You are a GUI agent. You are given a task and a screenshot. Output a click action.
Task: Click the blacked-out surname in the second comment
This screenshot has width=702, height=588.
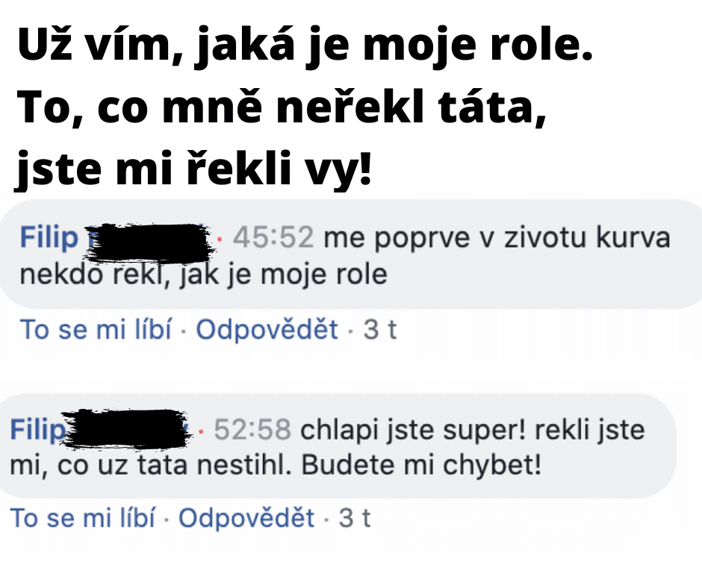(125, 429)
